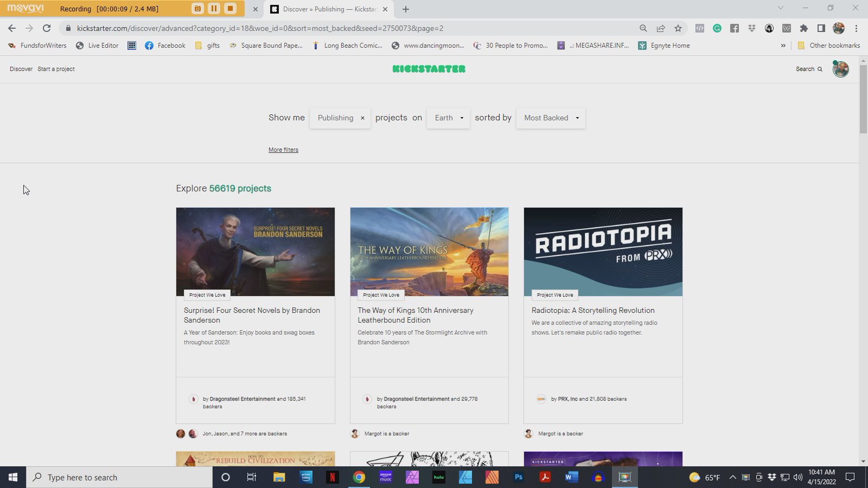The width and height of the screenshot is (868, 488).
Task: Go back to the previous page
Action: [x=12, y=28]
